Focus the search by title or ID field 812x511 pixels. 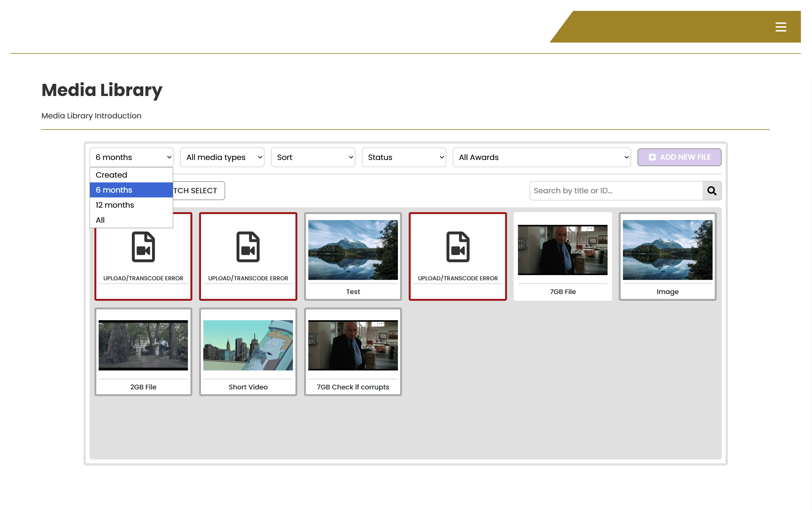point(615,191)
